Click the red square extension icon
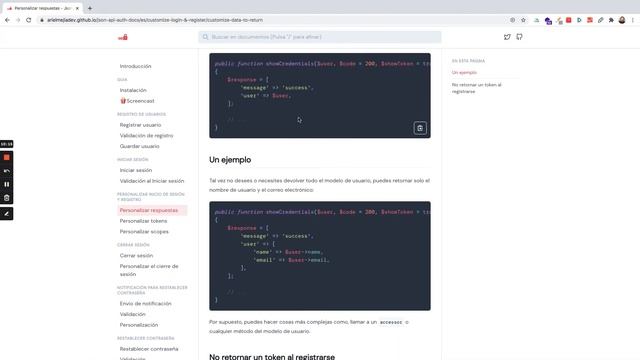The image size is (640, 360). (569, 20)
